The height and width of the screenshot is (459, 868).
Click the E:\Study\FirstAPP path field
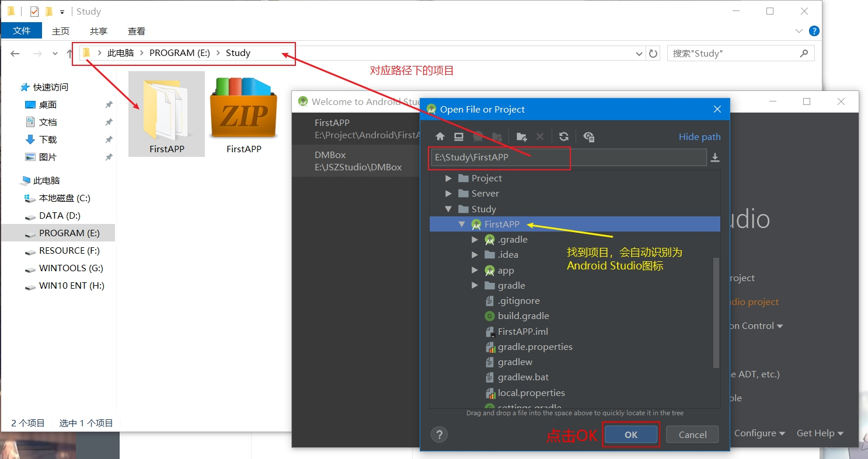(569, 157)
